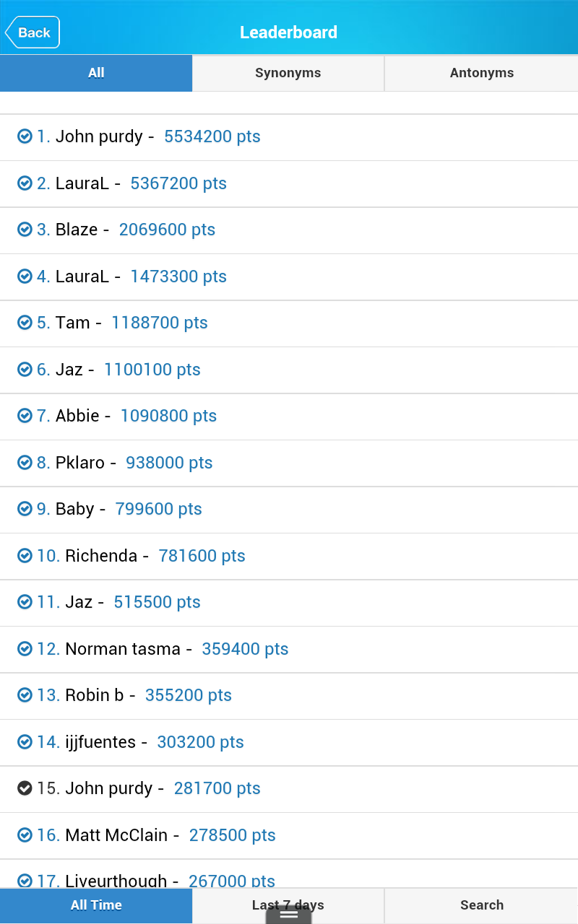The image size is (578, 924).
Task: Click the check icon beside Tam
Action: click(25, 323)
